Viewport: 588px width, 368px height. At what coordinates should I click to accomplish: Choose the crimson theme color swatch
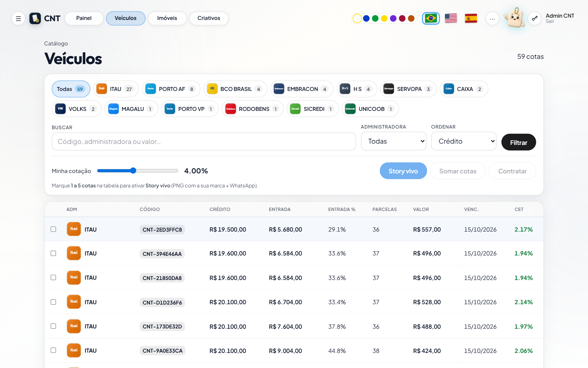[x=402, y=19]
